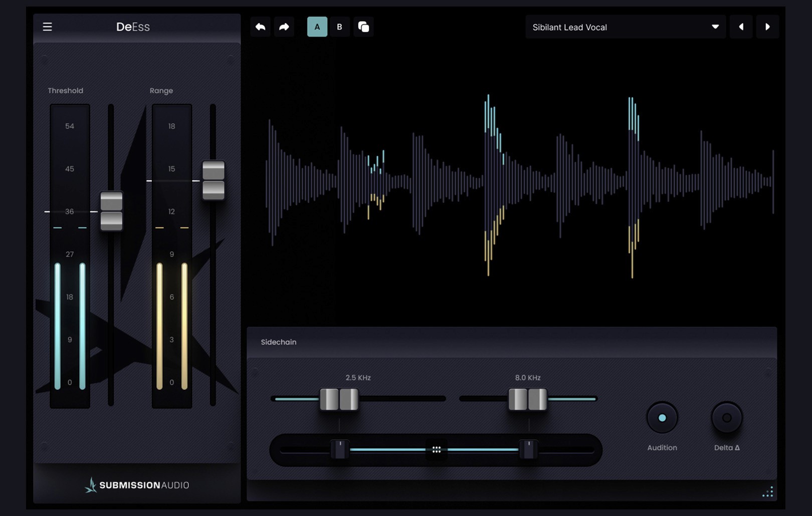Click the Threshold fader handle
Viewport: 812px width, 516px height.
point(112,210)
